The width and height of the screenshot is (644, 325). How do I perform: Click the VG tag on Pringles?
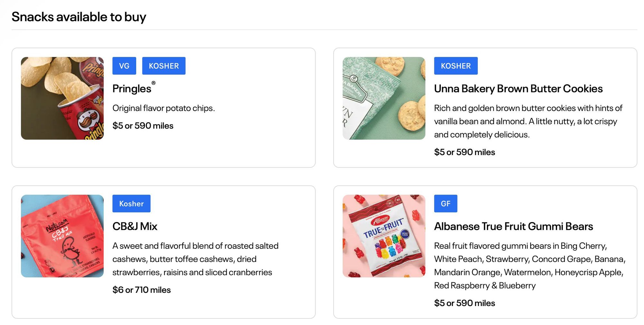(124, 66)
